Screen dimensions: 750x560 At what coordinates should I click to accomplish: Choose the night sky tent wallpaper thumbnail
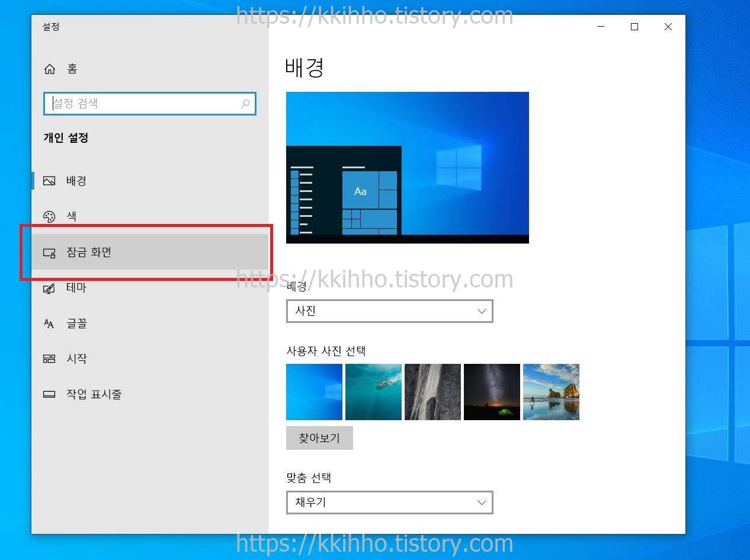pyautogui.click(x=492, y=392)
